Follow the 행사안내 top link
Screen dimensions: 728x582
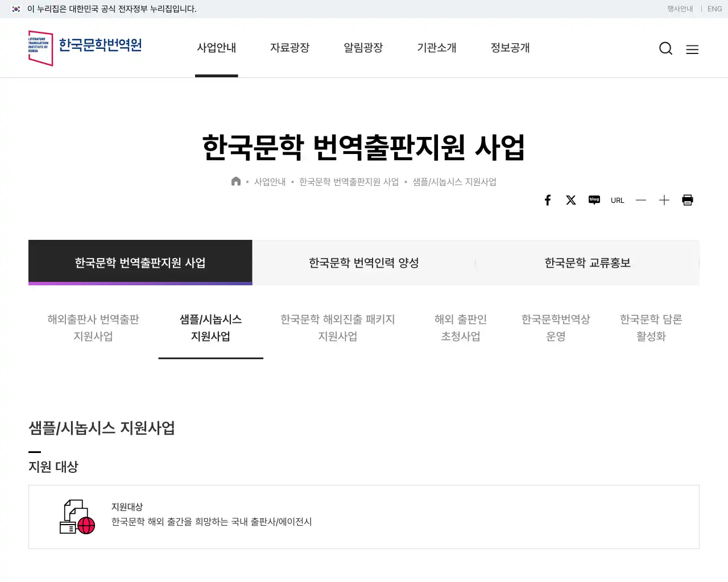pos(680,9)
